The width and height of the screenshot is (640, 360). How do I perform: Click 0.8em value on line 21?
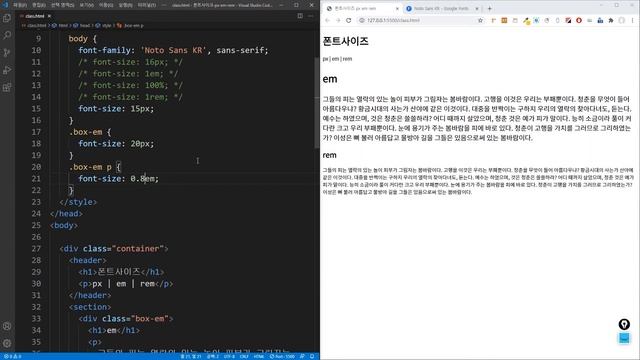click(143, 178)
